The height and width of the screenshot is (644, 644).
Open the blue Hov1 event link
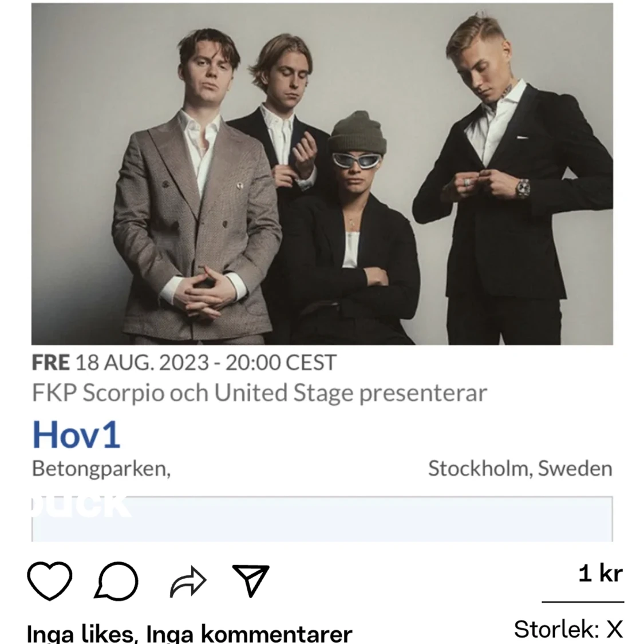click(76, 434)
